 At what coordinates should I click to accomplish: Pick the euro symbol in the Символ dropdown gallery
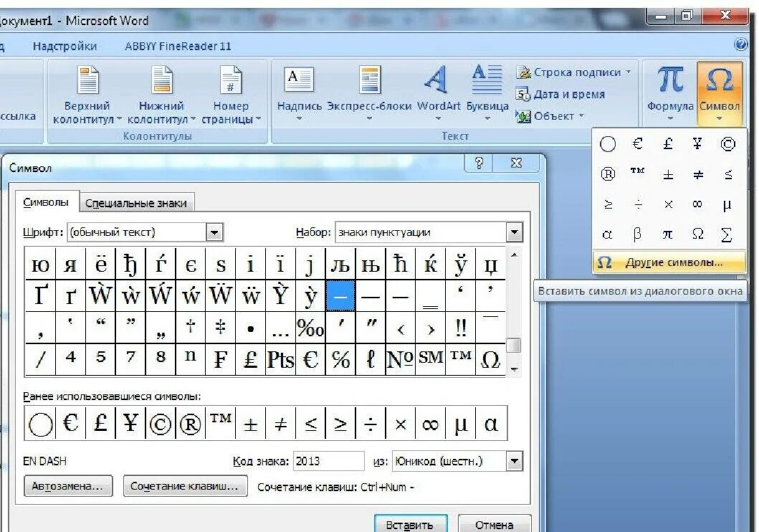point(637,144)
